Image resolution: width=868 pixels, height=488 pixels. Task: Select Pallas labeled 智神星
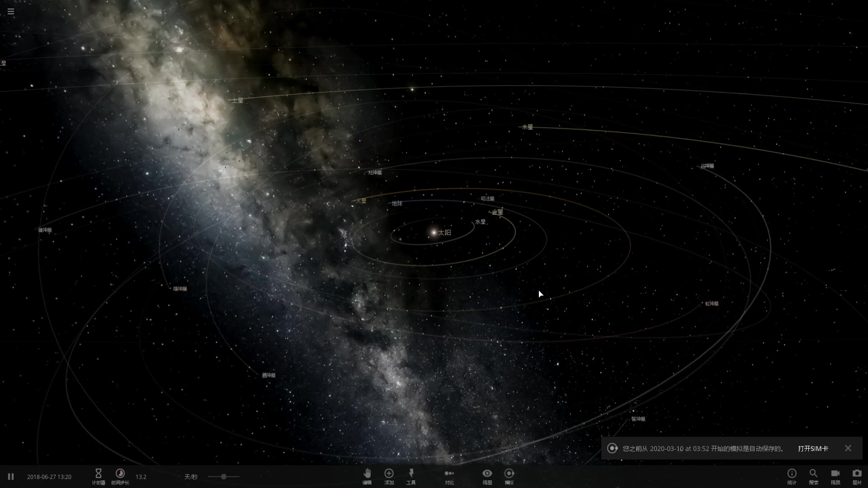(638, 419)
